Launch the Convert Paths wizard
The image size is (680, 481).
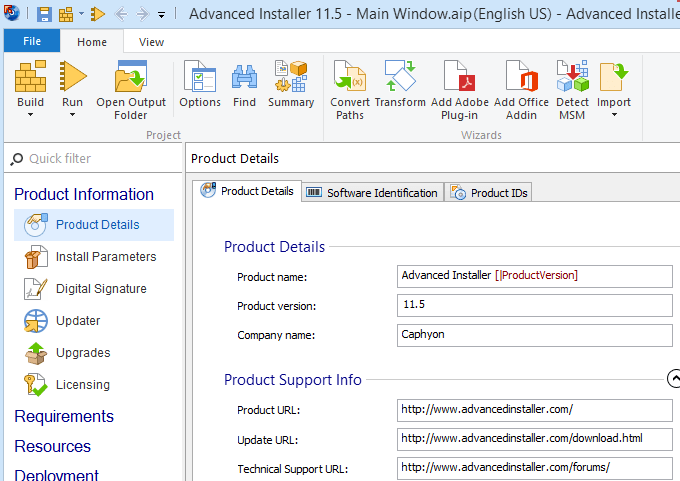350,78
